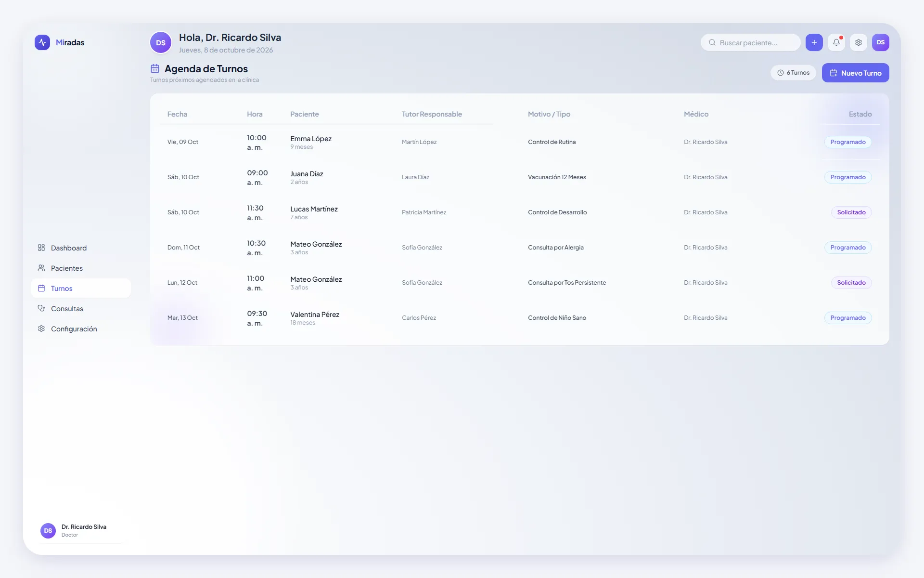Click the DS avatar in sidebar footer

pyautogui.click(x=48, y=530)
